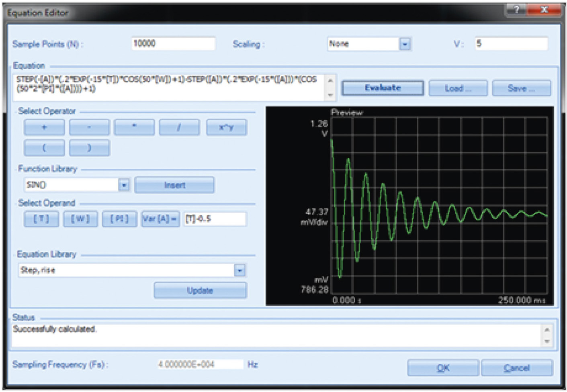Click the Sample Points input field

pos(173,44)
